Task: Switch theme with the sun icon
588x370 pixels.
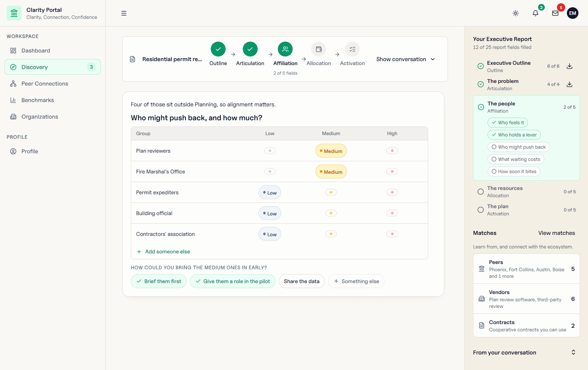Action: coord(516,13)
